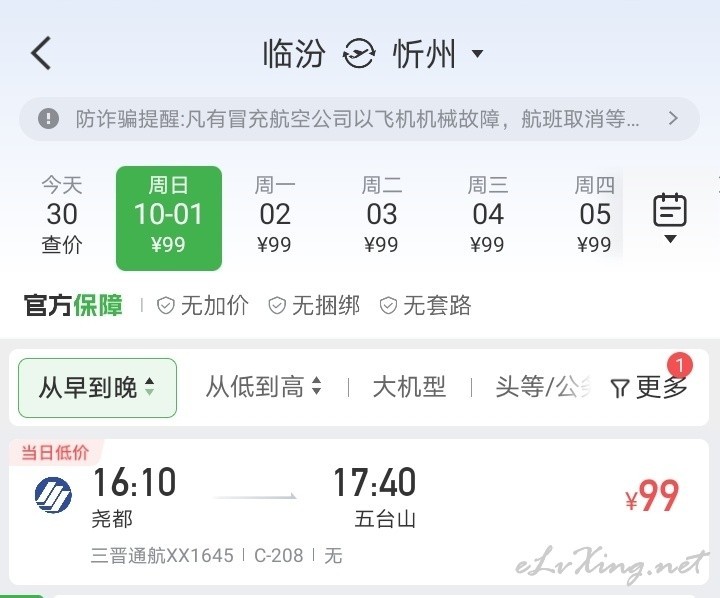Expand the fraud notice chevron

point(673,118)
